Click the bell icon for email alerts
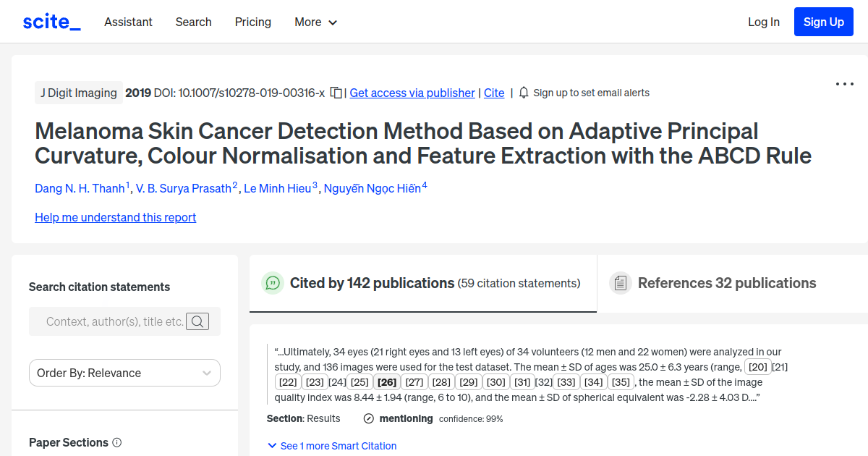Viewport: 868px width, 456px height. click(524, 93)
